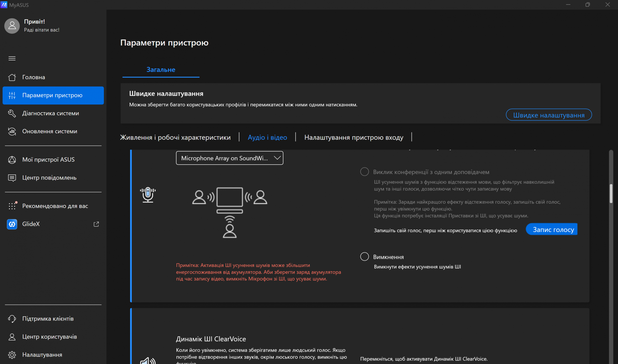The width and height of the screenshot is (618, 364).
Task: Switch to Налаштування пристрою входу tab
Action: tap(354, 137)
